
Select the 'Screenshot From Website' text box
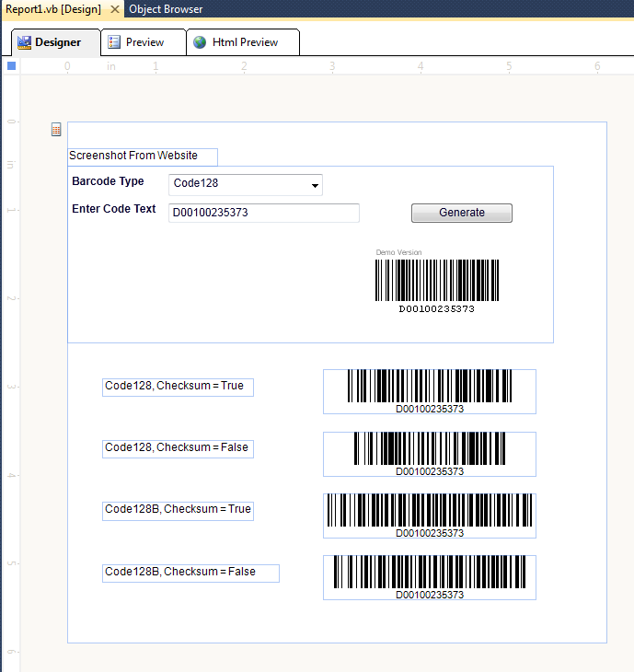pos(143,156)
